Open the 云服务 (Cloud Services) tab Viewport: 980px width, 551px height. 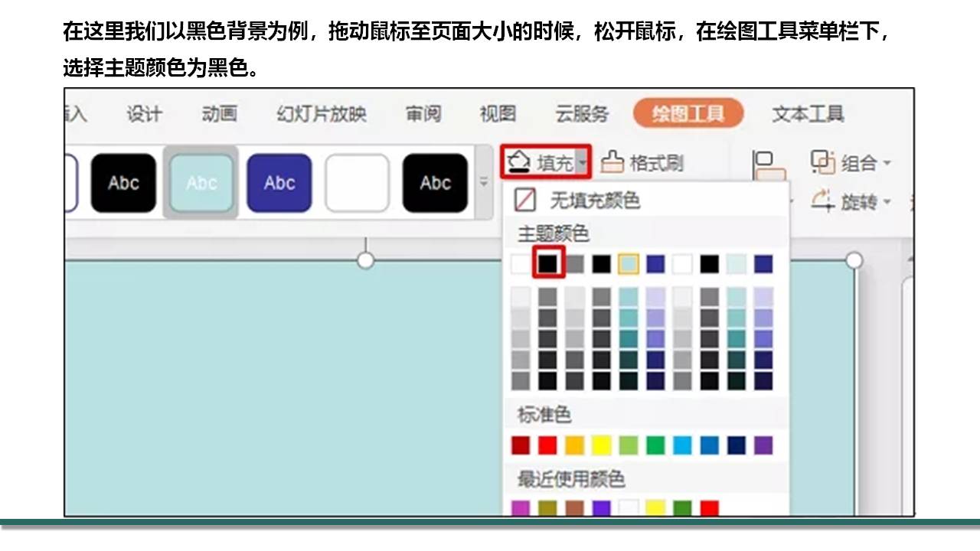582,114
